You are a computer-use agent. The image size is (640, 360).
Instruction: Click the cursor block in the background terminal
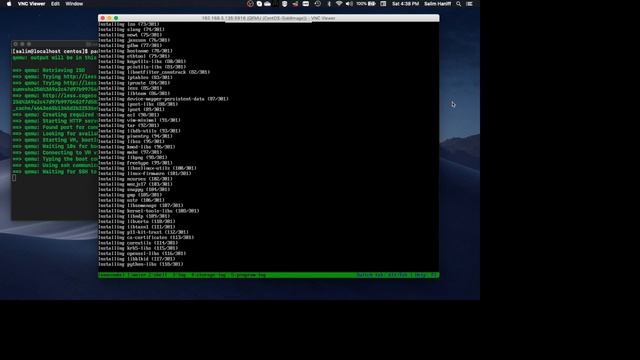pos(14,178)
